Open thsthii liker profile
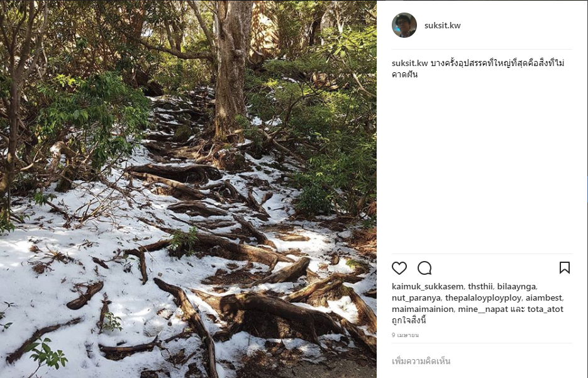Viewport: 588px width, 378px height. (x=480, y=287)
